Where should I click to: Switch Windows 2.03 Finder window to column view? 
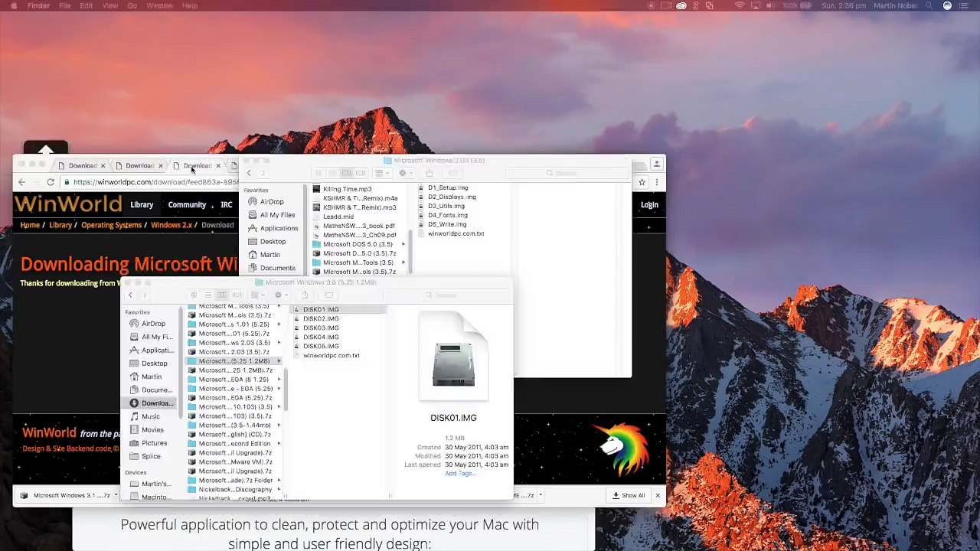coord(346,174)
